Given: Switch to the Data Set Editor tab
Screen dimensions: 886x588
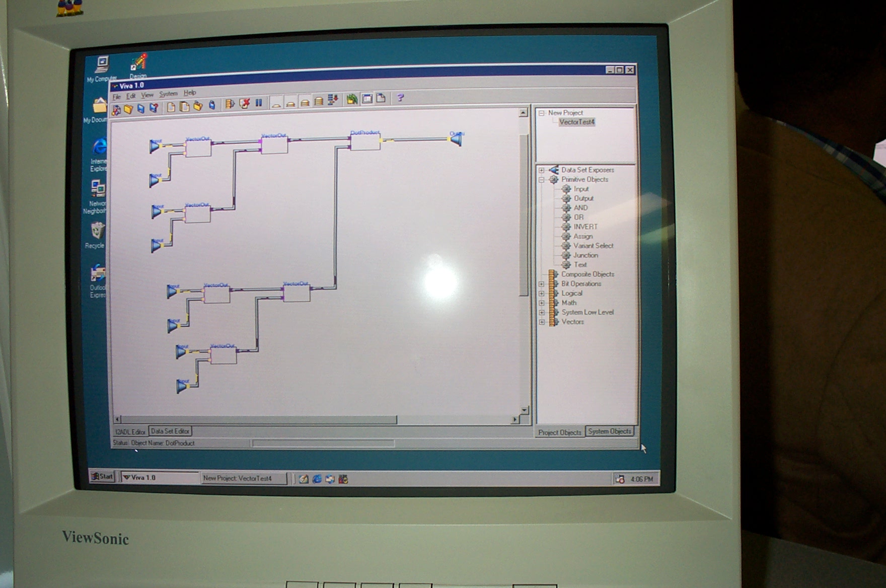Looking at the screenshot, I should click(x=170, y=431).
